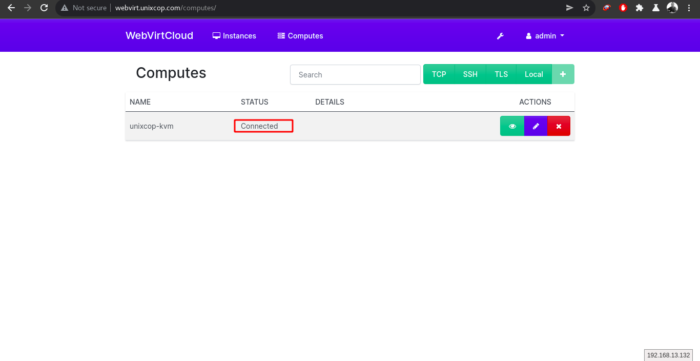Go back using the browser back arrow
Image resolution: width=700 pixels, height=361 pixels.
(x=11, y=8)
